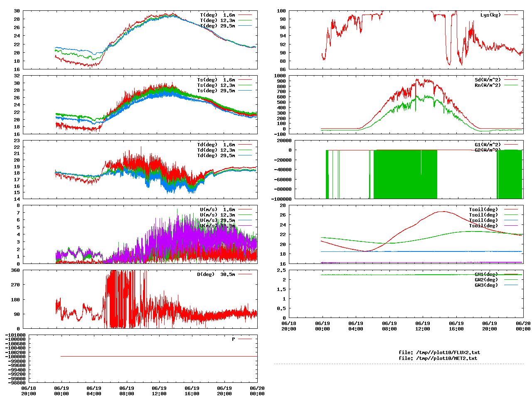Select the 'Lys(kg)' legend label
The height and width of the screenshot is (399, 532).
(x=490, y=15)
